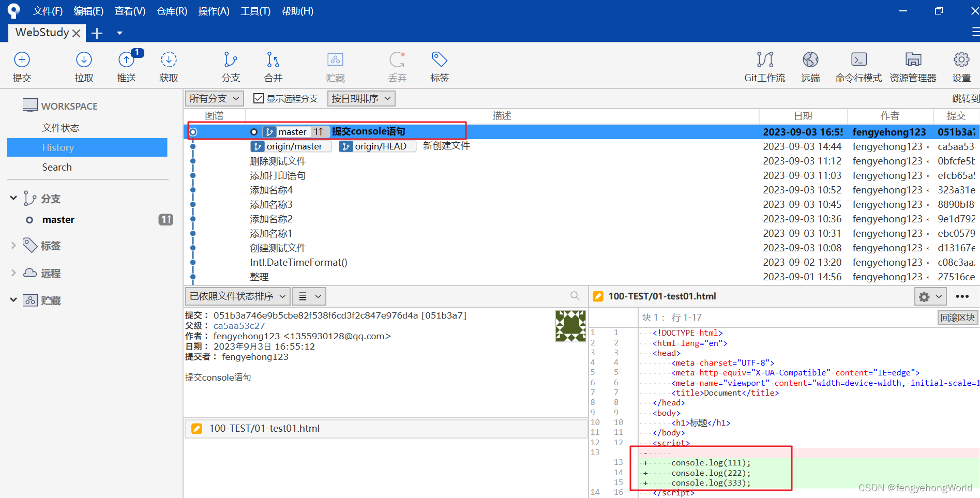Image resolution: width=980 pixels, height=498 pixels.
Task: Expand the 标签 section in sidebar
Action: tap(13, 246)
